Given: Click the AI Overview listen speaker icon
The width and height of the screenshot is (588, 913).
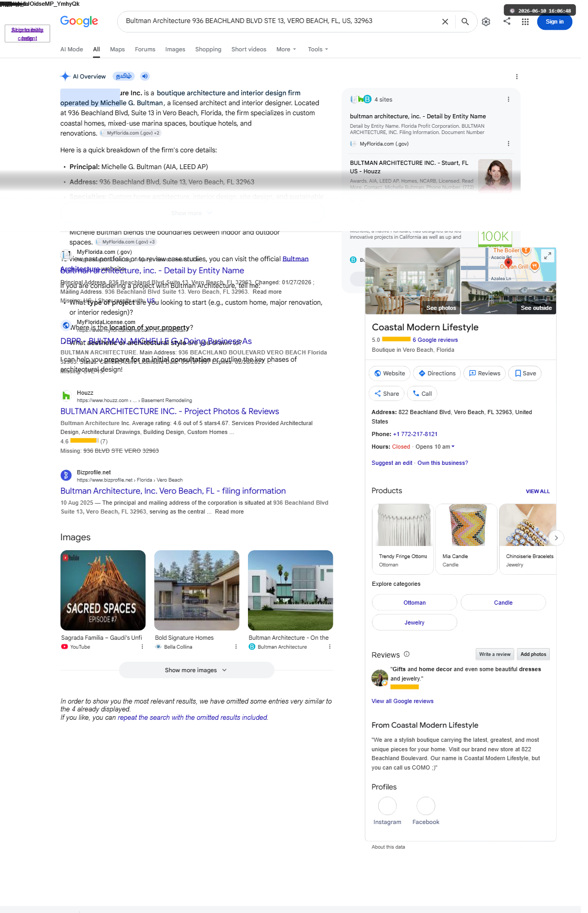Looking at the screenshot, I should (x=145, y=76).
